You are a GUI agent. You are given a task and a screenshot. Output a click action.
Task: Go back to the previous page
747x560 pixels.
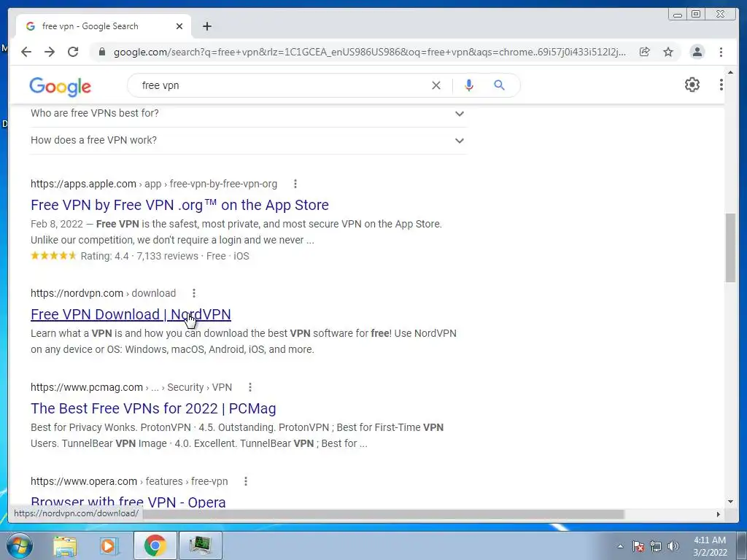pyautogui.click(x=26, y=52)
